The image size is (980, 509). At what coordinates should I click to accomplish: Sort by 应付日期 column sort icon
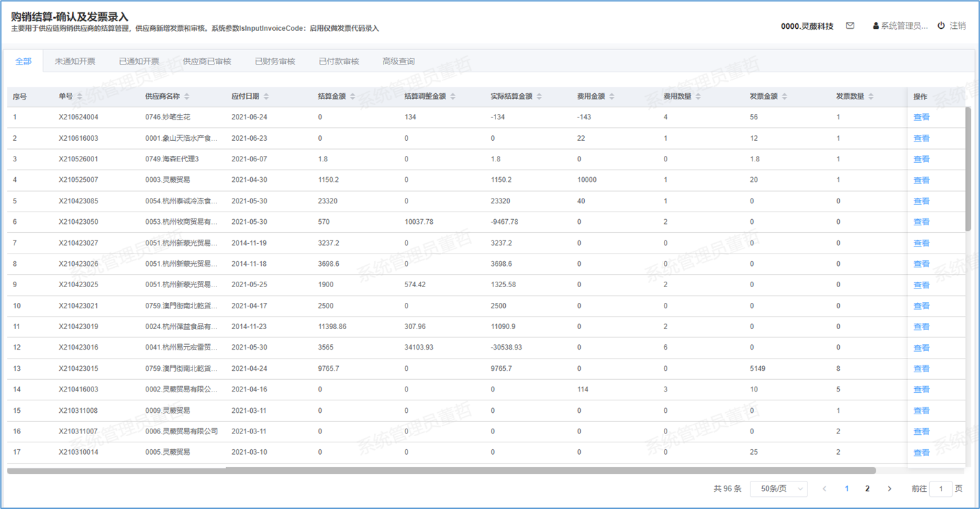pyautogui.click(x=267, y=97)
